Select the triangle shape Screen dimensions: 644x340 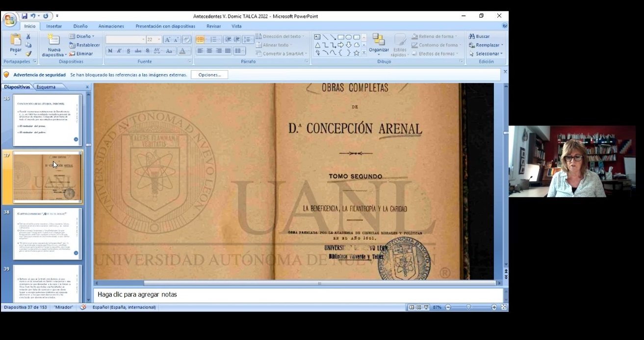[317, 45]
